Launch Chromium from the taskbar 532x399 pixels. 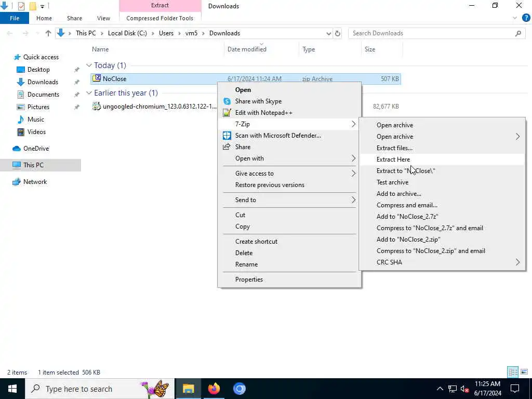(x=239, y=389)
